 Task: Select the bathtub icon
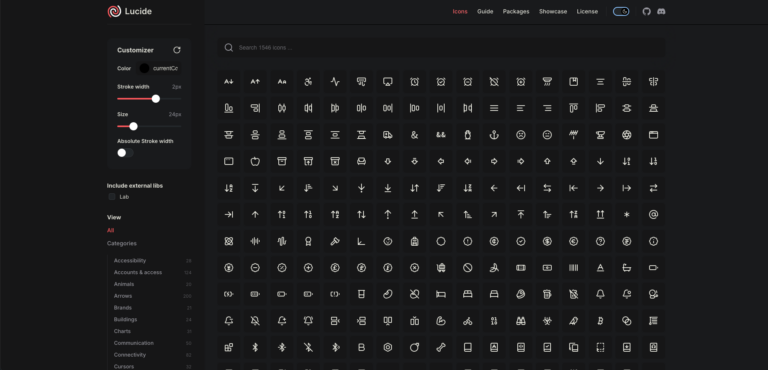coord(626,268)
